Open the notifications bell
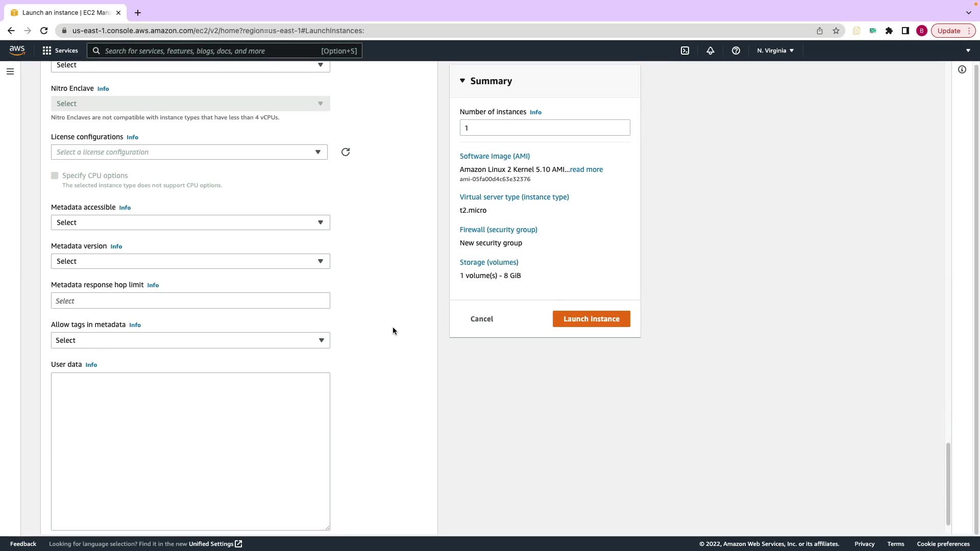 pos(710,51)
